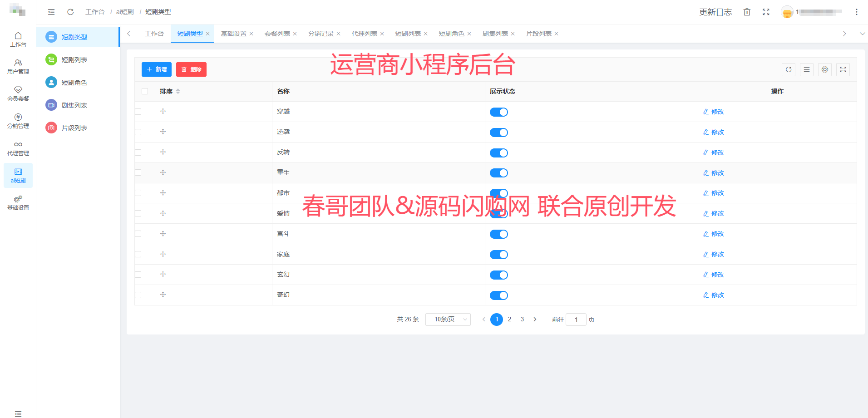Open the 10条/页 page size dropdown

pyautogui.click(x=448, y=320)
